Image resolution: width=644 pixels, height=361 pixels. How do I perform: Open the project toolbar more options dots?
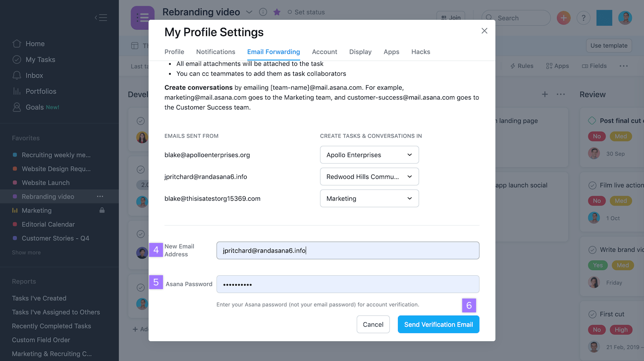point(624,66)
